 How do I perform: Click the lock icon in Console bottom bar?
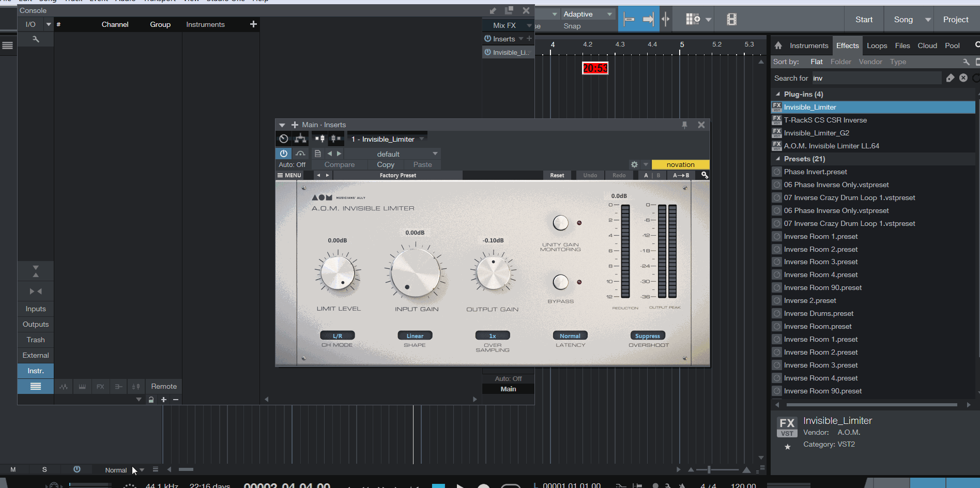pyautogui.click(x=151, y=400)
